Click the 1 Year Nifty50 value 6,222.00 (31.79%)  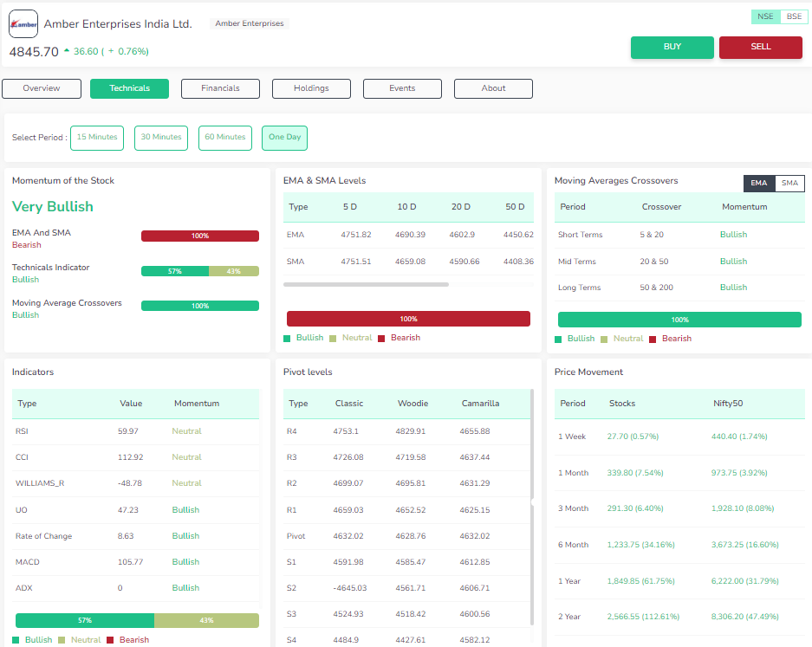744,581
